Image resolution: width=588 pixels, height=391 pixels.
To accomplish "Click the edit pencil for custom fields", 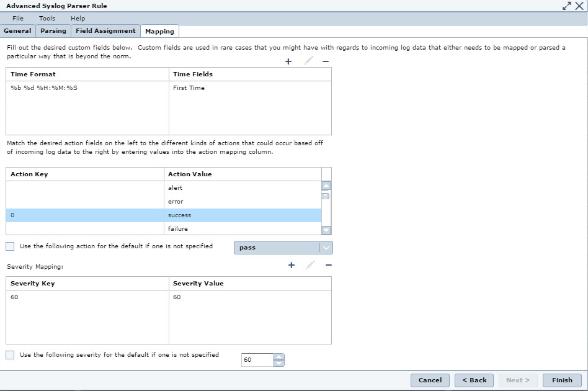I will (x=308, y=61).
